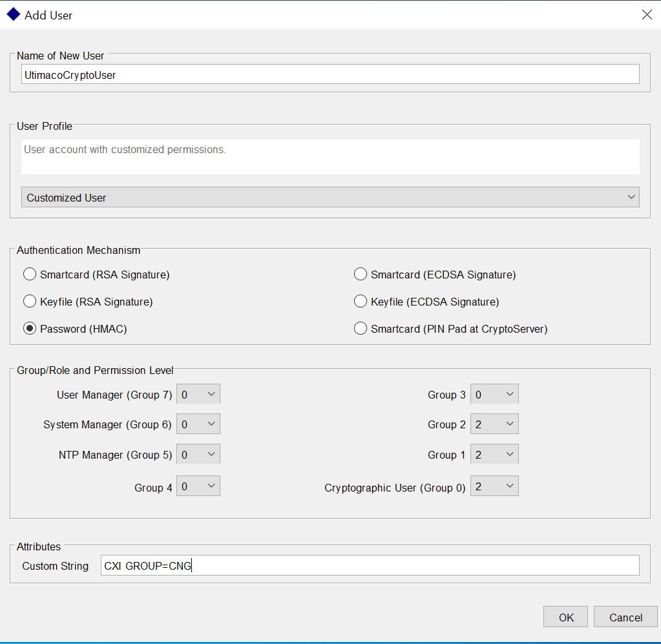Open Cryptographic User (Group 0) level dropdown
This screenshot has height=644, width=661.
[x=494, y=486]
